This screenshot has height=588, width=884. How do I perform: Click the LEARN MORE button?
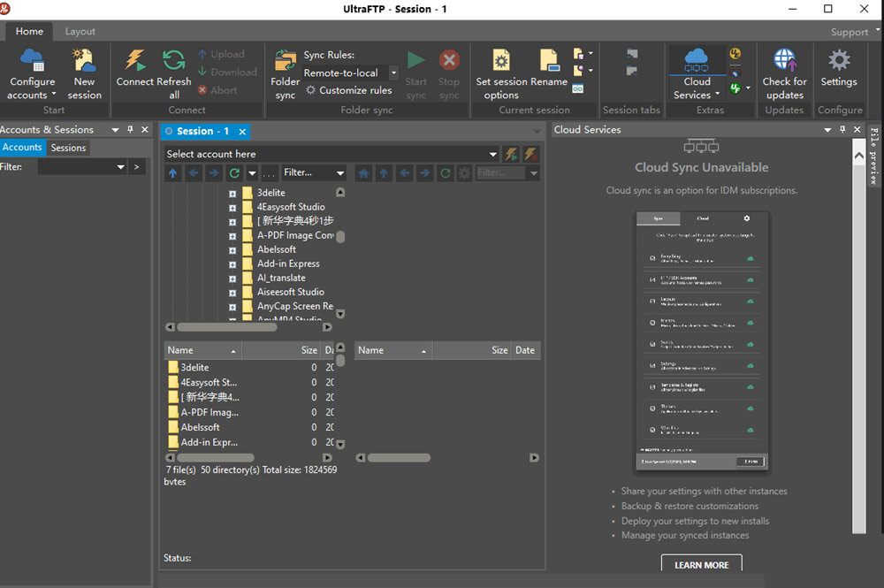pyautogui.click(x=701, y=564)
